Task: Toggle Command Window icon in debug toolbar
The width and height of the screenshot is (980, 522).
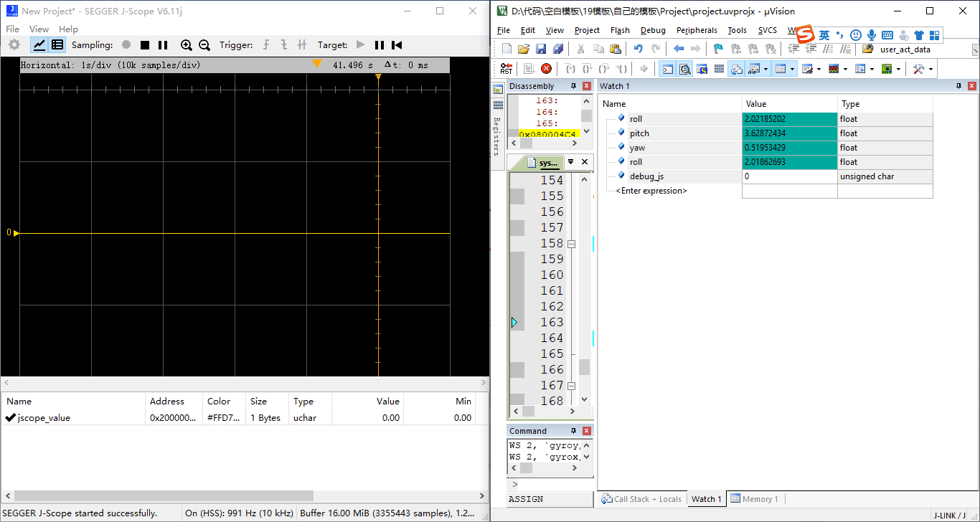Action: pyautogui.click(x=667, y=69)
